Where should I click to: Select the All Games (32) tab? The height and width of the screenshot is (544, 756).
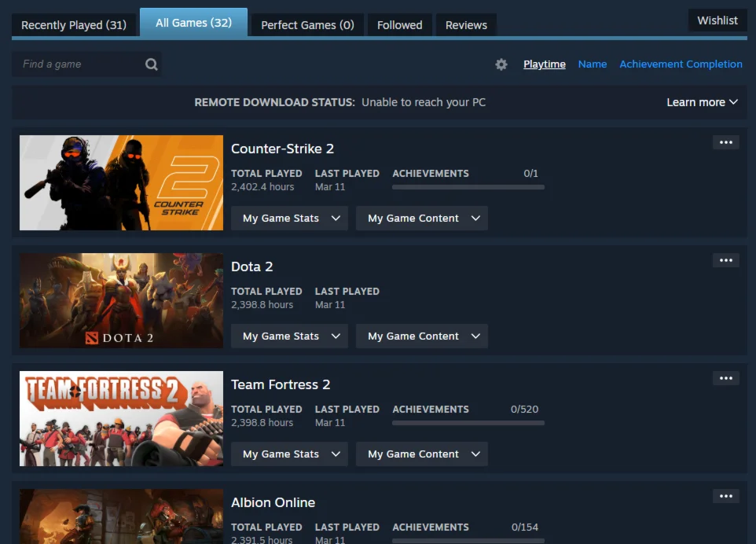coord(194,23)
